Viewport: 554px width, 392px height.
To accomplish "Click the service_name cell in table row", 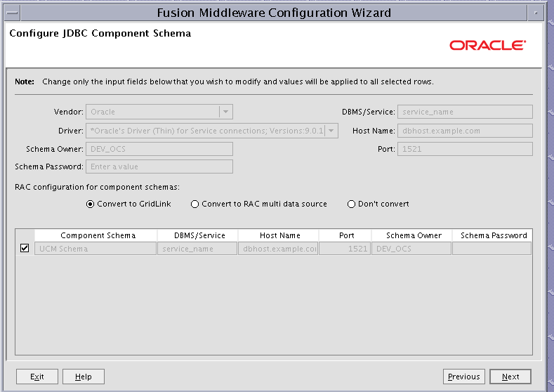I will [197, 249].
